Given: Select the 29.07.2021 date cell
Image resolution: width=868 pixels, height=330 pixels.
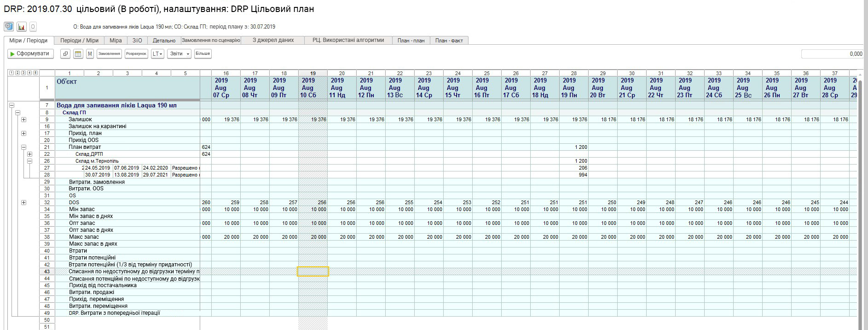Looking at the screenshot, I should [156, 175].
